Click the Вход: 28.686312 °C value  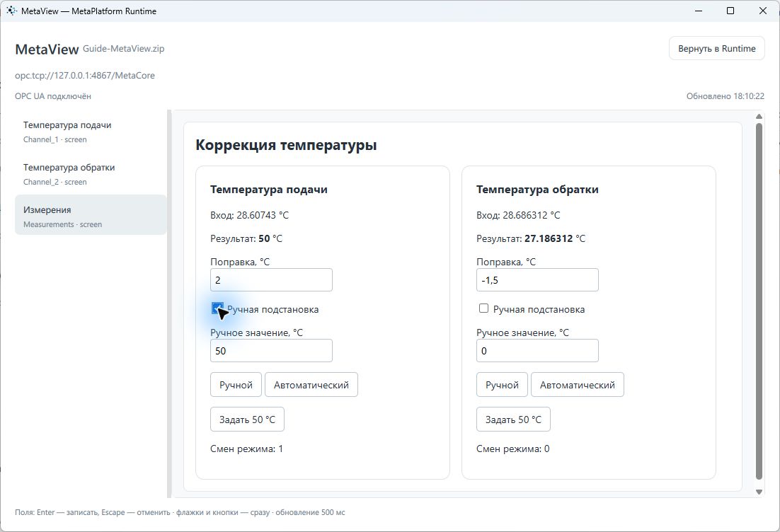(x=518, y=215)
